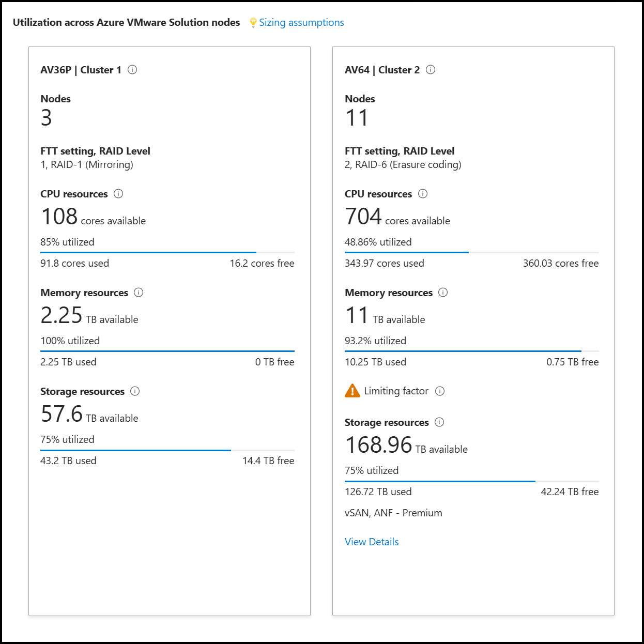The width and height of the screenshot is (644, 644).
Task: Click '91.8 cores used' value
Action: (x=74, y=263)
